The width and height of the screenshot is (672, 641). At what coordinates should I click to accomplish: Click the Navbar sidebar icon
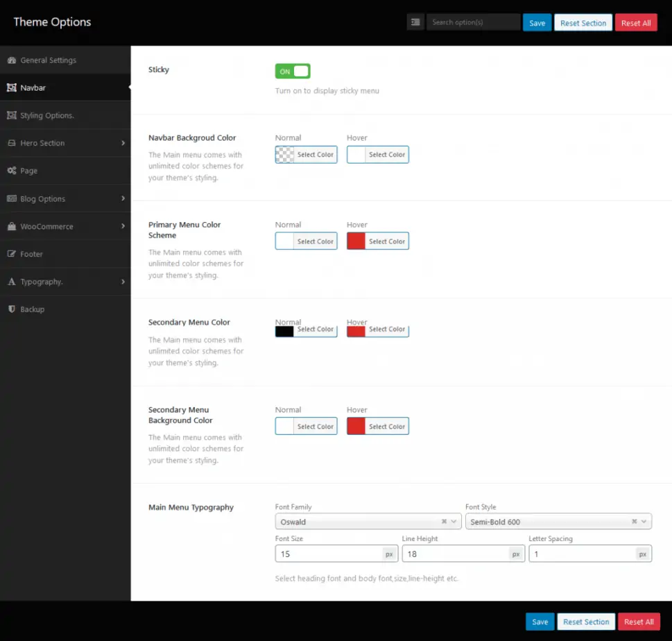coord(12,87)
